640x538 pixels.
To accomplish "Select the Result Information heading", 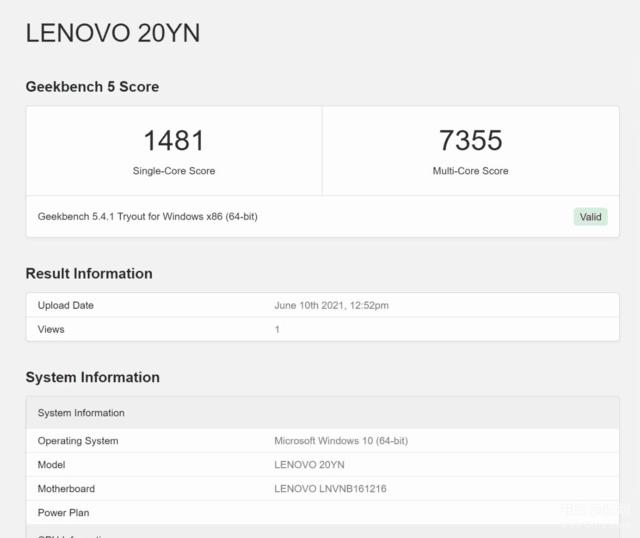I will tap(89, 273).
